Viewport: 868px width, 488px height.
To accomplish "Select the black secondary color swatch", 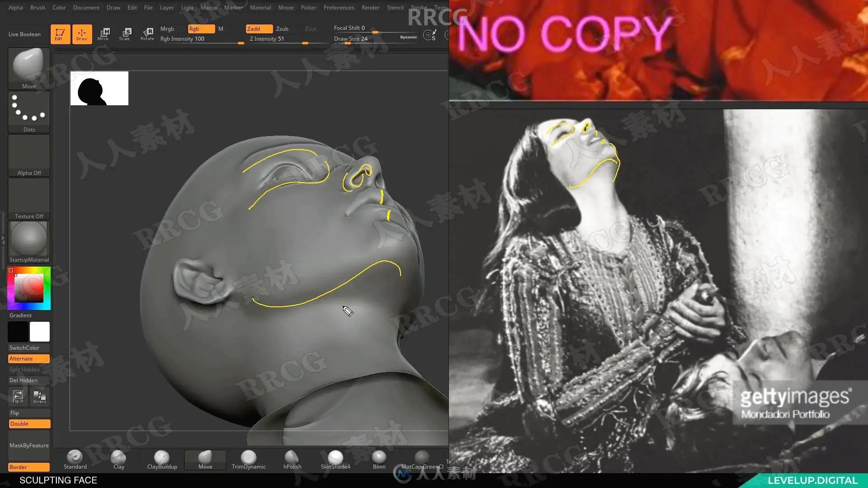I will 18,332.
